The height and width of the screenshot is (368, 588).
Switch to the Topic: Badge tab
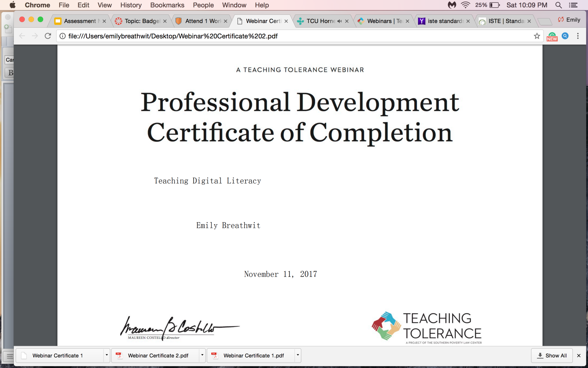(142, 21)
